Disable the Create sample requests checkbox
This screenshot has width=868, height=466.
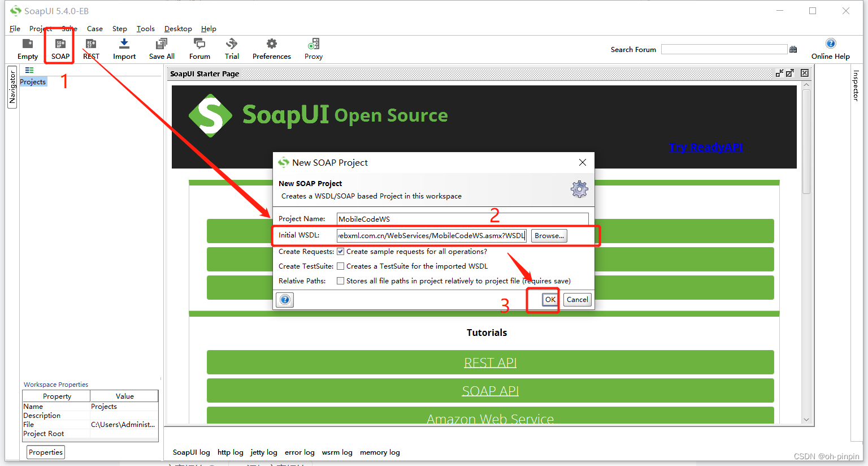point(341,251)
